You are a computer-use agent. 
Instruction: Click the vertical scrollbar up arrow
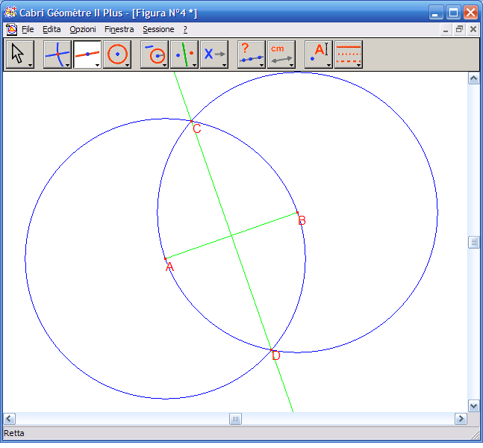point(473,78)
